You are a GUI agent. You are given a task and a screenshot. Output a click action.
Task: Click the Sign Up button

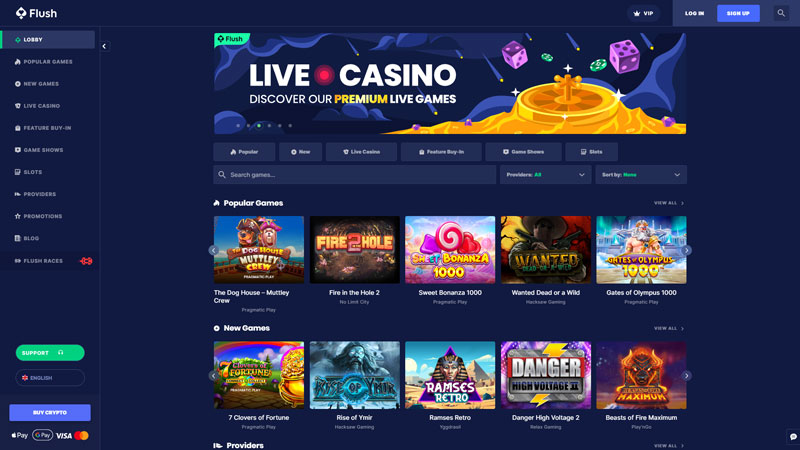[738, 13]
